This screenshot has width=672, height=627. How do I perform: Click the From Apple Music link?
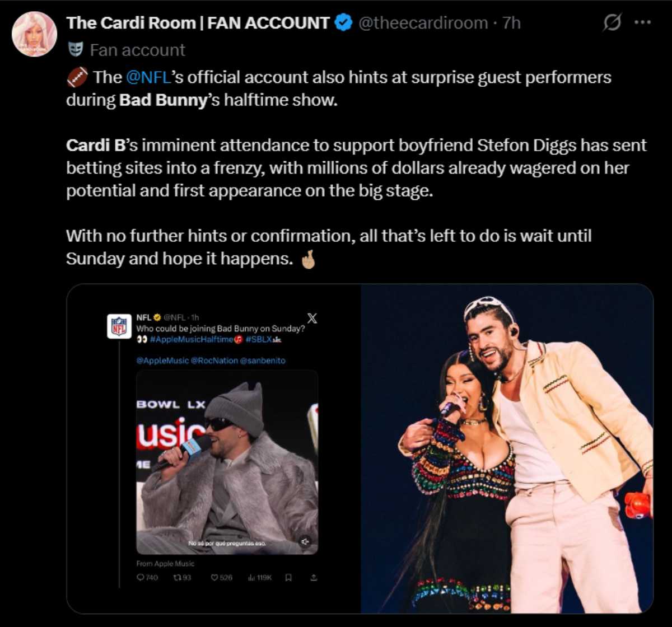click(166, 563)
